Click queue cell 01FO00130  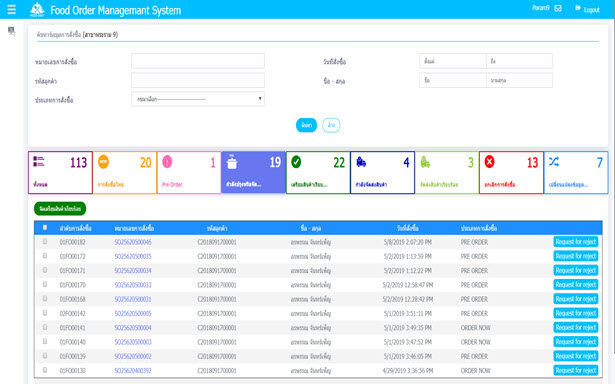pos(73,371)
